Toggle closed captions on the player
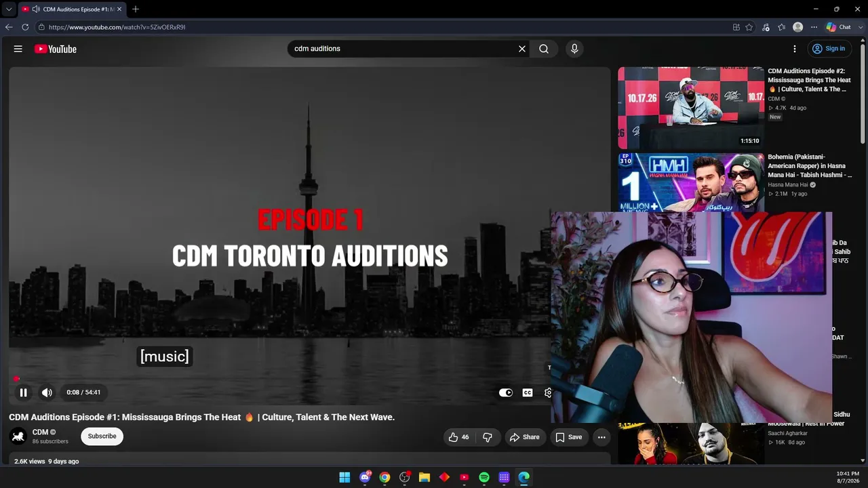Screen dimensions: 868x488 (528, 392)
